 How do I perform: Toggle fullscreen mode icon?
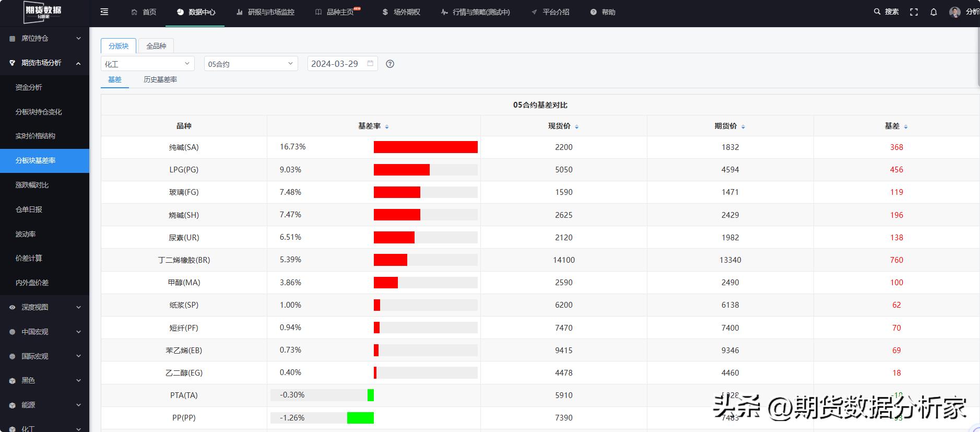tap(914, 12)
